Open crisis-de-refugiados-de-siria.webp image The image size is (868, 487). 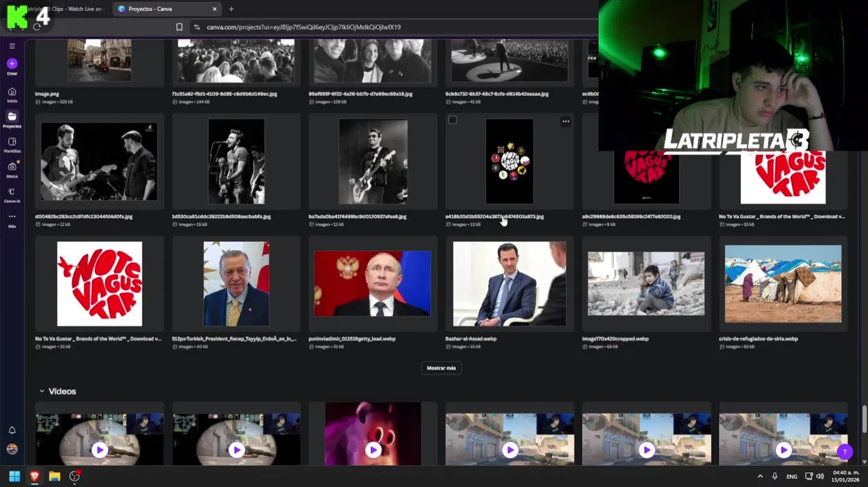(x=783, y=284)
